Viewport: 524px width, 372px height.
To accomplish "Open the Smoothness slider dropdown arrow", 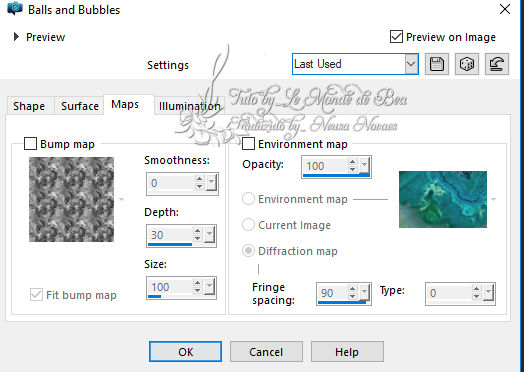I will click(x=211, y=183).
